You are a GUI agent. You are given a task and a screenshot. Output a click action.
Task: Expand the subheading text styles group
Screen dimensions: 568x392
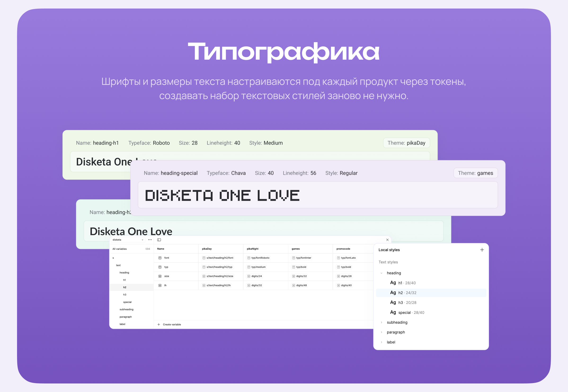pos(381,322)
